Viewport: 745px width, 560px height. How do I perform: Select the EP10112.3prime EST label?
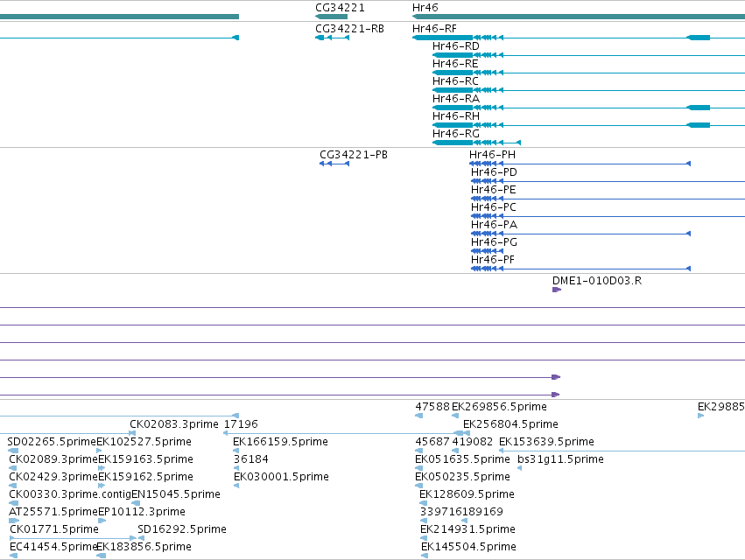point(142,512)
